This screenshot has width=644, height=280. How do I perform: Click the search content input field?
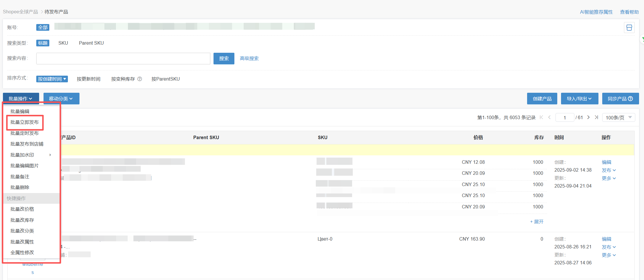[123, 59]
